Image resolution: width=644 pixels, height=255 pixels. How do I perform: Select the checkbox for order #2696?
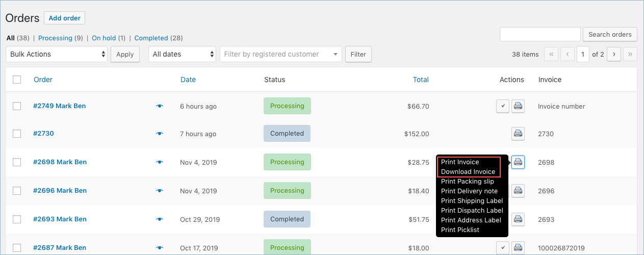tap(17, 191)
